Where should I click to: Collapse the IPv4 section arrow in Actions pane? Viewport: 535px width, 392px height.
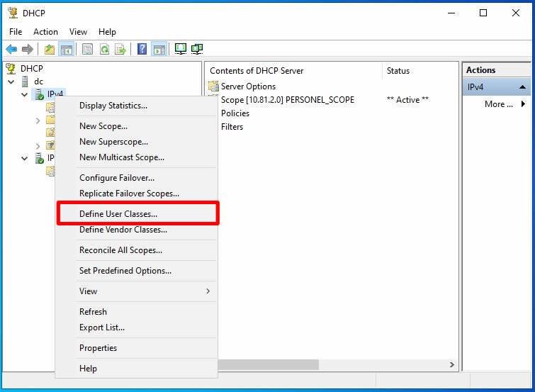pyautogui.click(x=522, y=87)
